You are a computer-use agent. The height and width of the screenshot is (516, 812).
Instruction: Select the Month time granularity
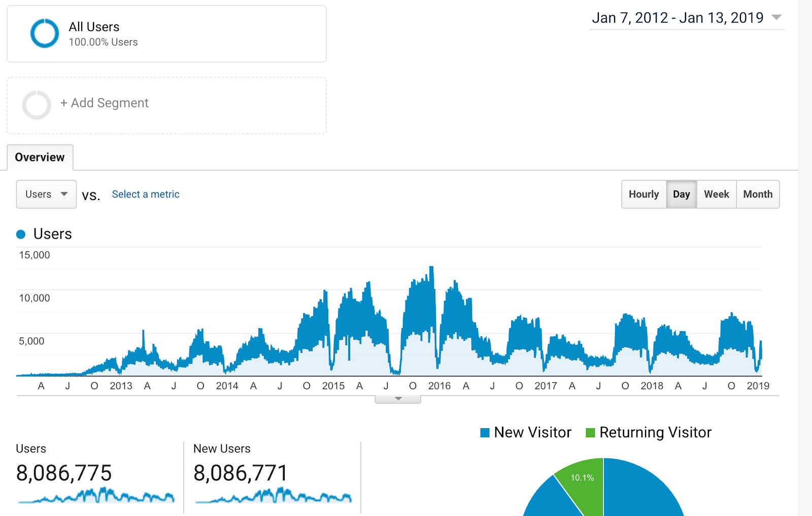(758, 194)
